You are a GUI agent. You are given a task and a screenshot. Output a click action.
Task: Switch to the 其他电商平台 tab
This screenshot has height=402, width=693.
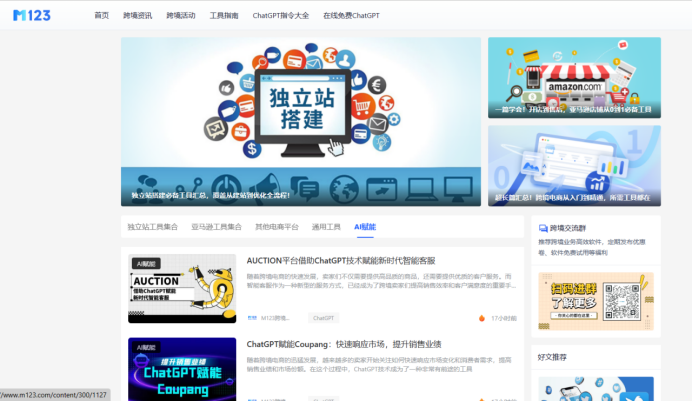(277, 227)
